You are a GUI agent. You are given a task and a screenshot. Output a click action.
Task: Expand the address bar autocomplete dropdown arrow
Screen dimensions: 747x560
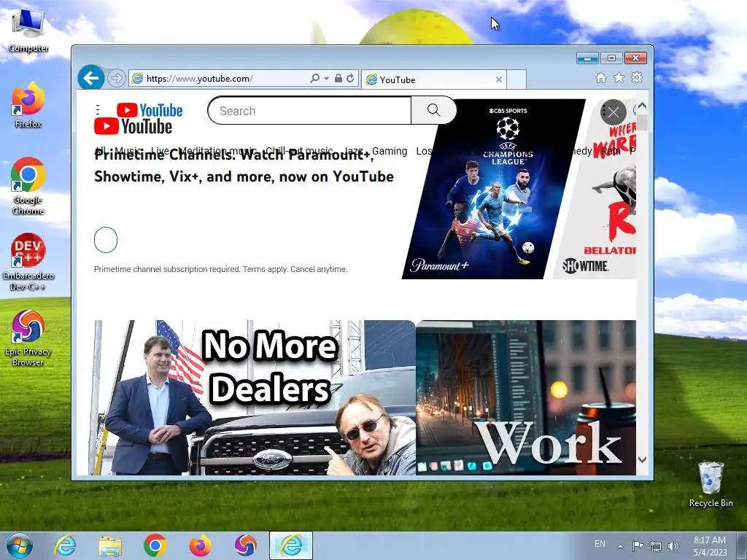click(x=326, y=79)
